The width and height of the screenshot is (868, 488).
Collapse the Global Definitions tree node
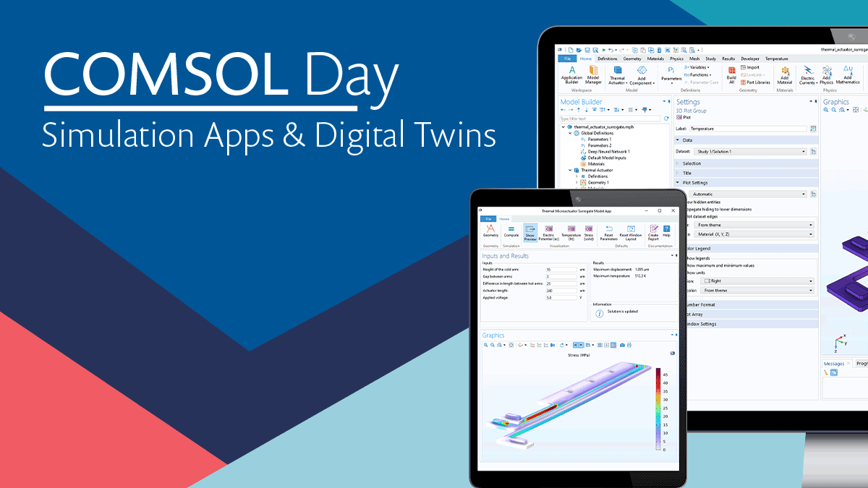[x=571, y=133]
